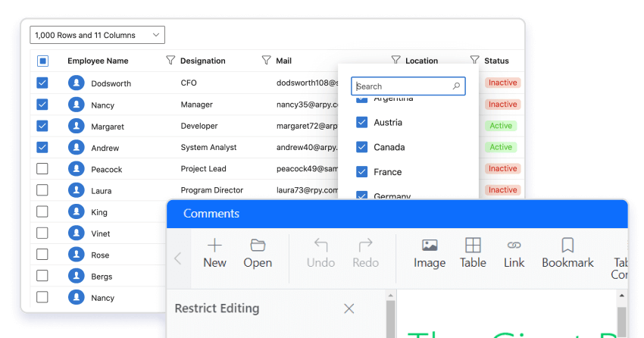Click the Link insert icon
Viewport: 644px width, 338px height.
point(514,245)
